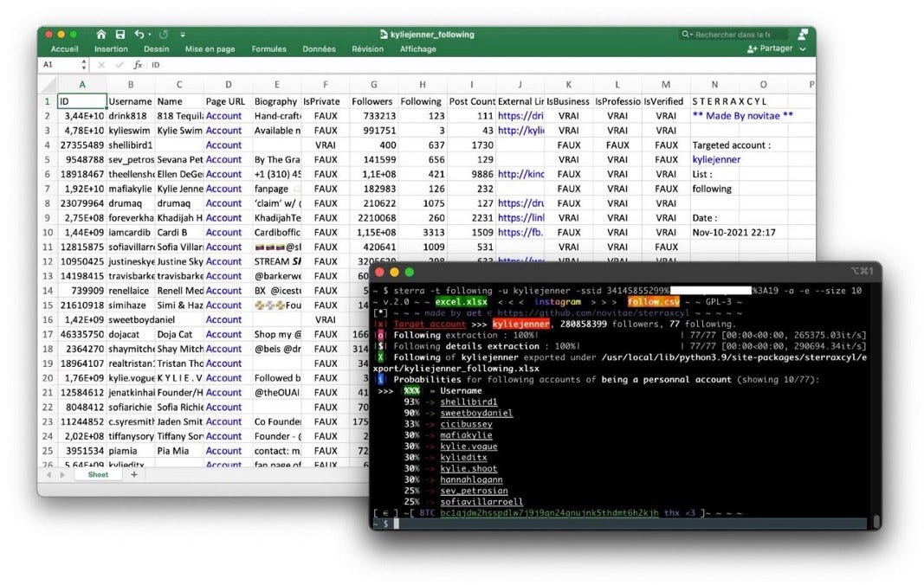
Task: Open the Données ribbon tab
Action: point(319,49)
